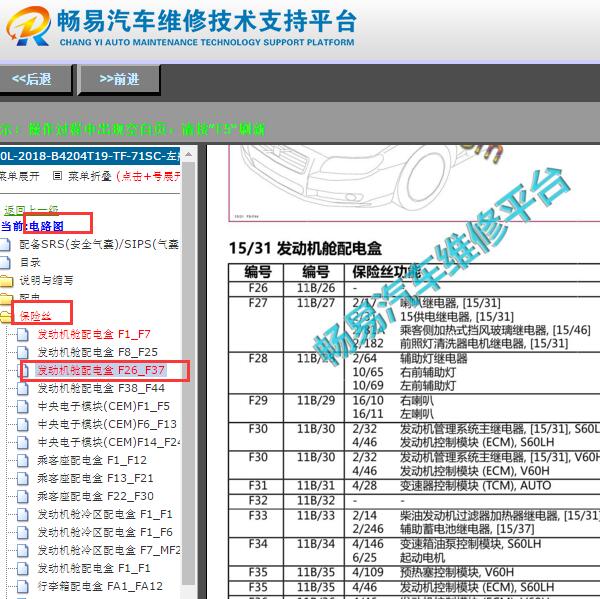This screenshot has width=600, height=599.
Task: Click the text 前照灯清洗器电机继电器
Action: [x=462, y=343]
